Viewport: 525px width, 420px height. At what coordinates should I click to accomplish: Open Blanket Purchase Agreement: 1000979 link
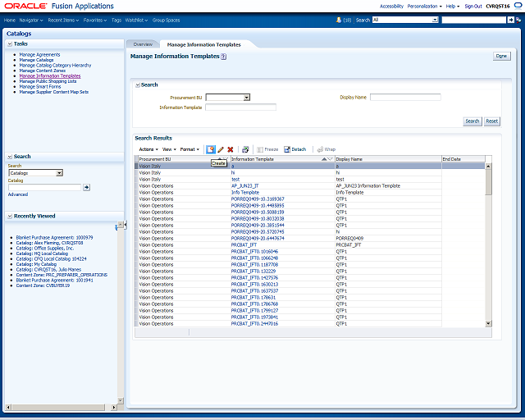[x=55, y=237]
